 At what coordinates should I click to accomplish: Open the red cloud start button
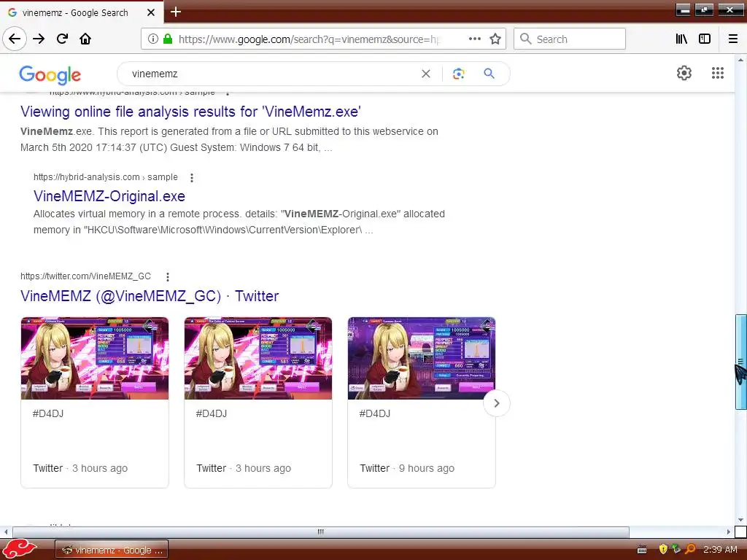(20, 550)
